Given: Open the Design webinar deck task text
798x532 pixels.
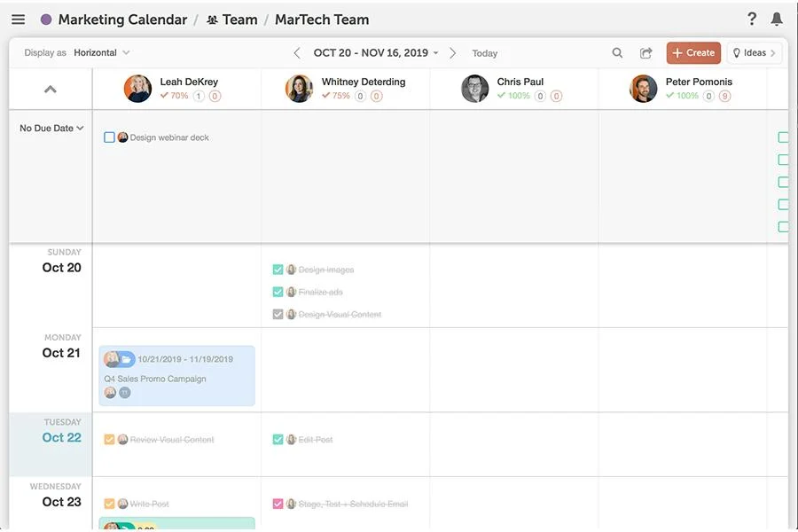Looking at the screenshot, I should coord(169,137).
